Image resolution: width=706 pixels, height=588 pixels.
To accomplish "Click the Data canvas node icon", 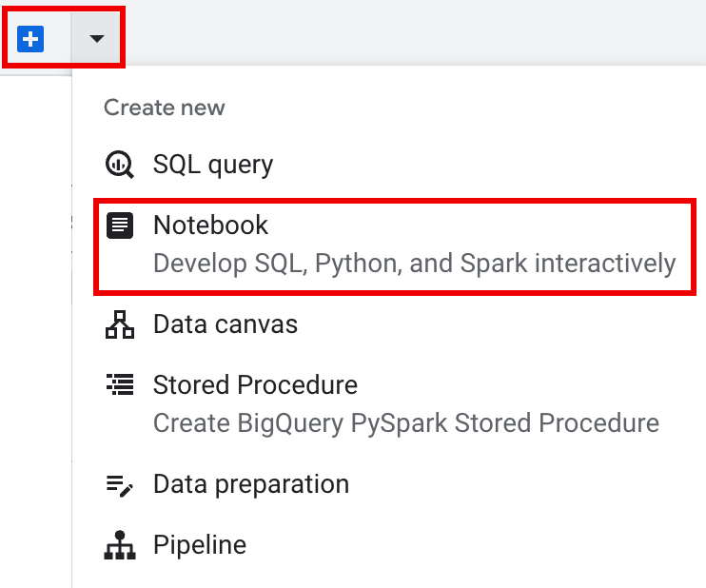I will pyautogui.click(x=120, y=324).
